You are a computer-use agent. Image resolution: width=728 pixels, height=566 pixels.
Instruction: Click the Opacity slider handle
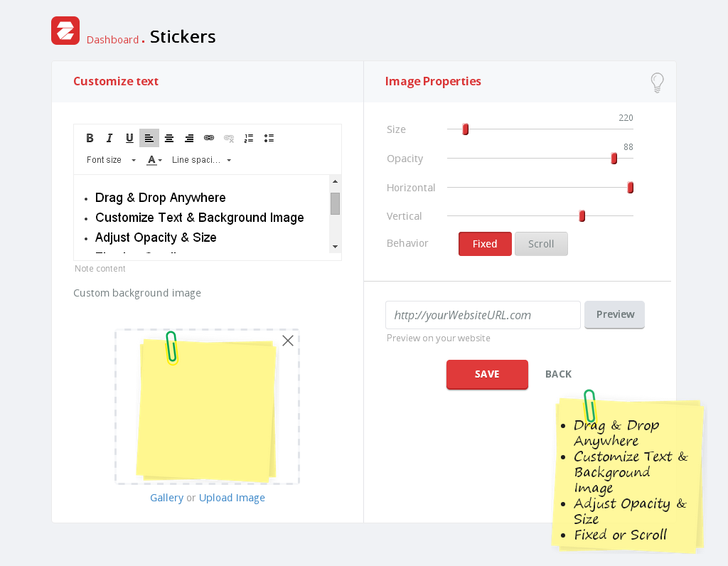tap(614, 159)
